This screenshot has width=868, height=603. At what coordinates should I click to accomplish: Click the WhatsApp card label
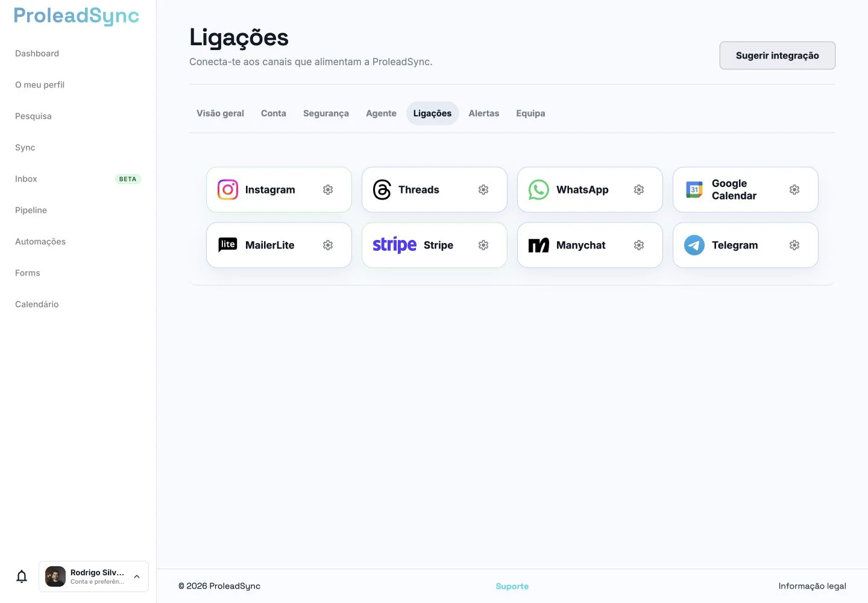[582, 190]
